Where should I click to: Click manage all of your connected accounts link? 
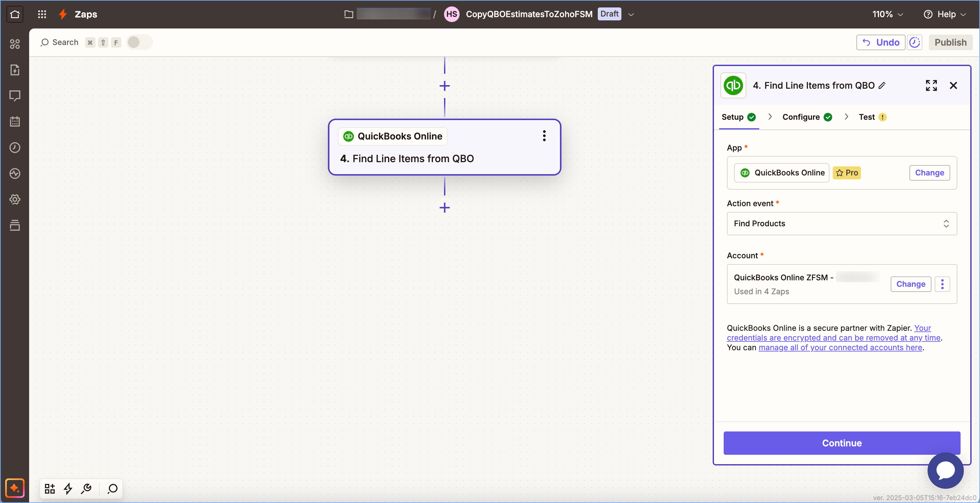click(840, 348)
